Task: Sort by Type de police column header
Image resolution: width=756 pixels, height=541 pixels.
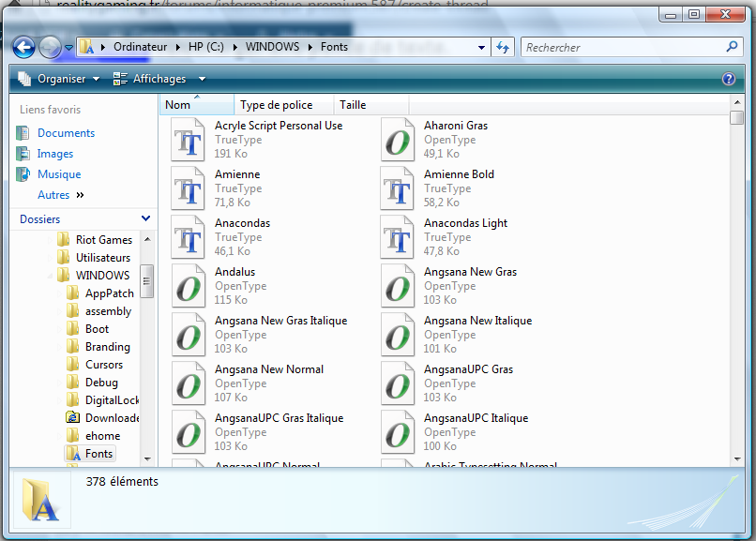Action: click(284, 104)
